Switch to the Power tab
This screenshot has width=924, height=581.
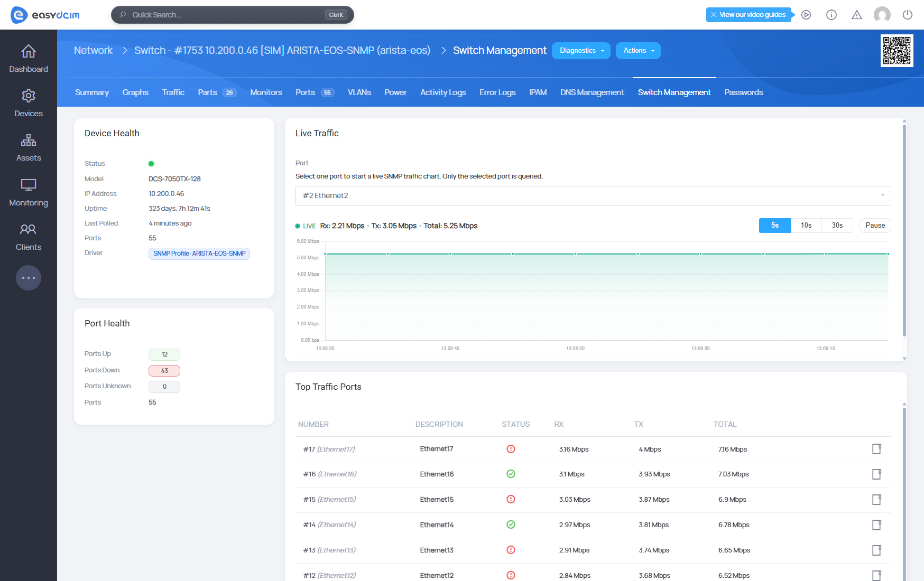click(x=395, y=92)
